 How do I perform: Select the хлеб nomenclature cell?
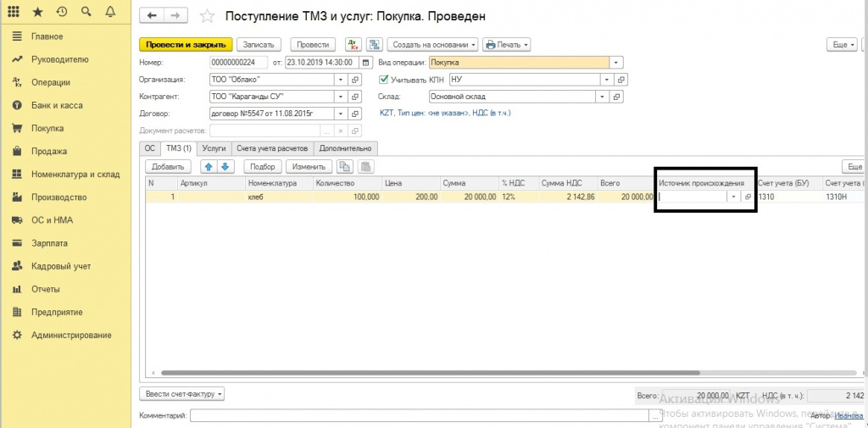[x=278, y=197]
